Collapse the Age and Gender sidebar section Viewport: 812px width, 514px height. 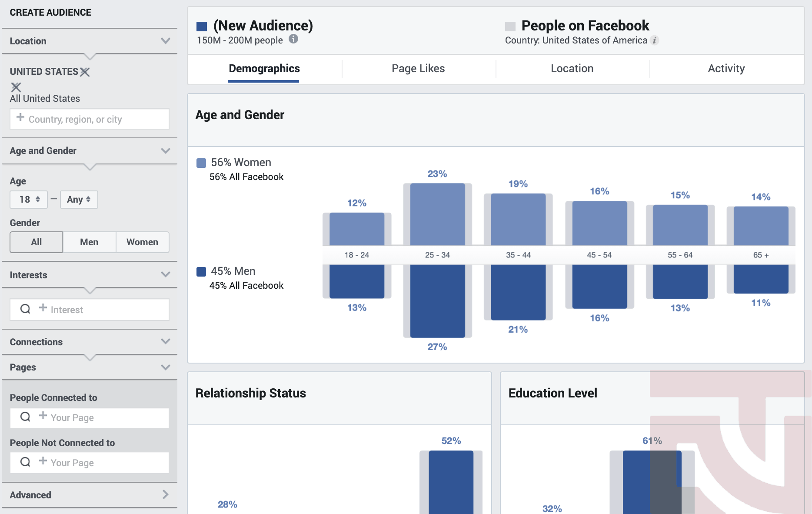166,151
